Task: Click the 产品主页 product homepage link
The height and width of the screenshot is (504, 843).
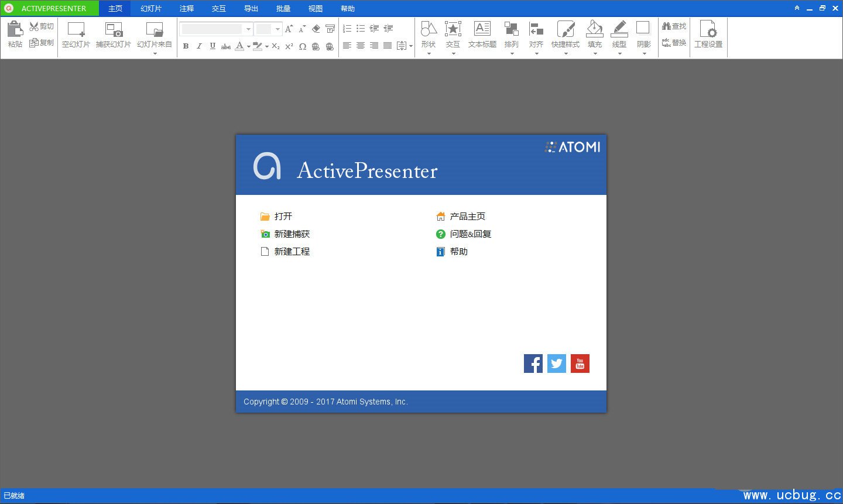Action: tap(467, 217)
